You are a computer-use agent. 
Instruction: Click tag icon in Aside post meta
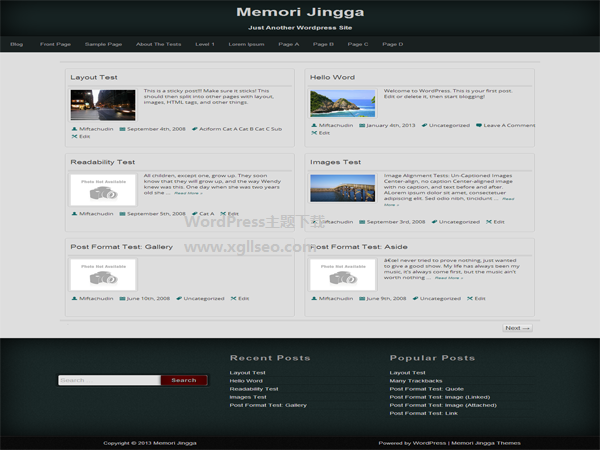tap(415, 298)
